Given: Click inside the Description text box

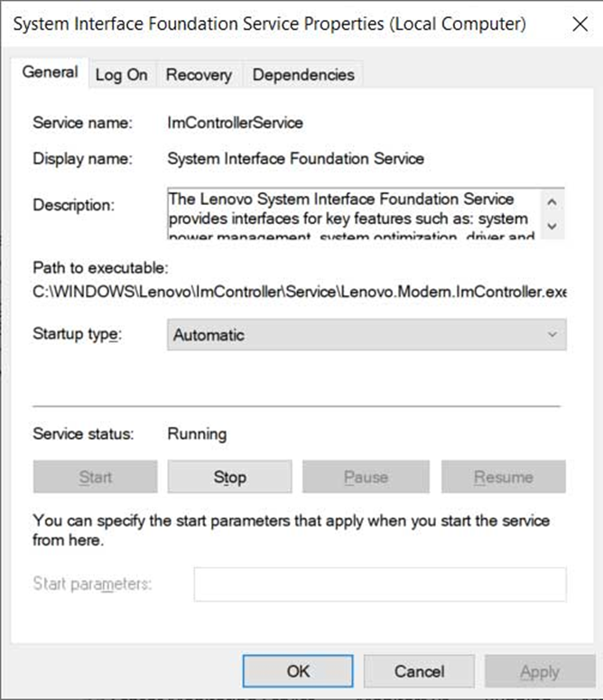Looking at the screenshot, I should (x=352, y=213).
